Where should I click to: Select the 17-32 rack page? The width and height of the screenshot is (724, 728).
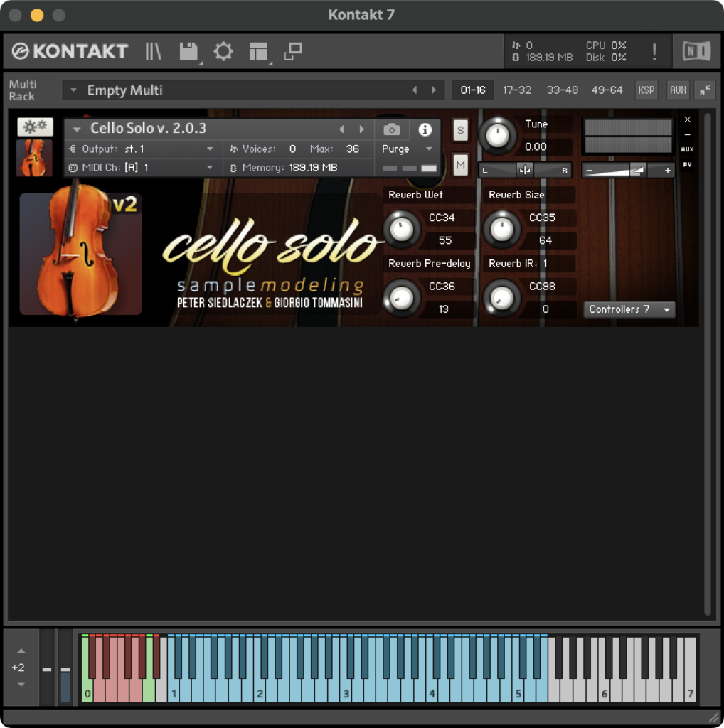pyautogui.click(x=517, y=90)
